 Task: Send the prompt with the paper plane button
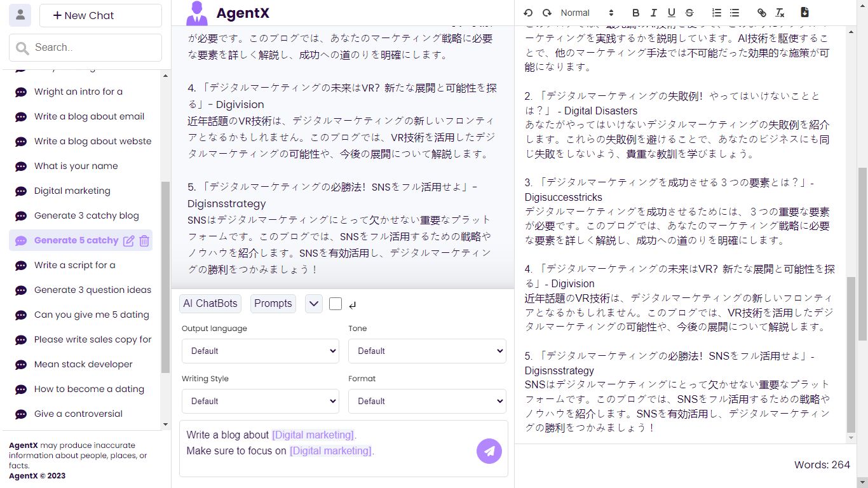[x=489, y=451]
